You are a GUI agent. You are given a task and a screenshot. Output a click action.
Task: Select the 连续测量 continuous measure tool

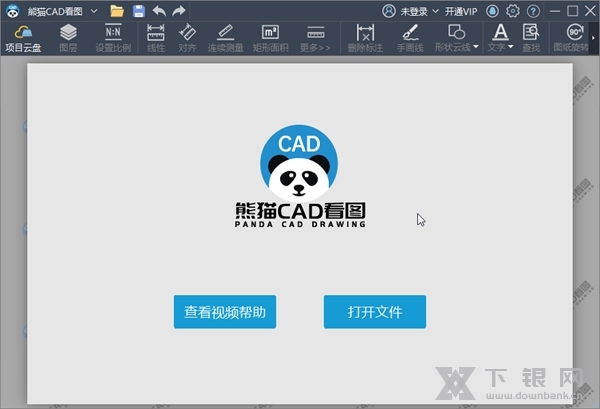[x=225, y=38]
